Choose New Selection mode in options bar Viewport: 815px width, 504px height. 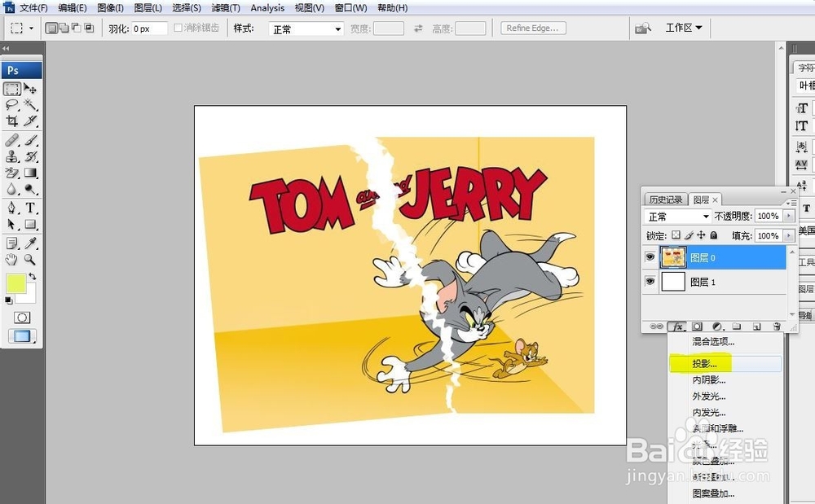51,28
